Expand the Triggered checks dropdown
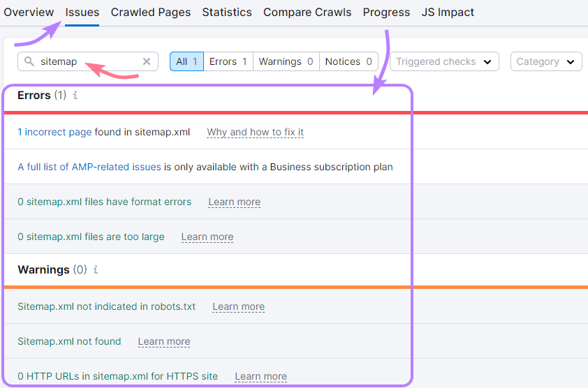This screenshot has width=588, height=388. [x=444, y=61]
